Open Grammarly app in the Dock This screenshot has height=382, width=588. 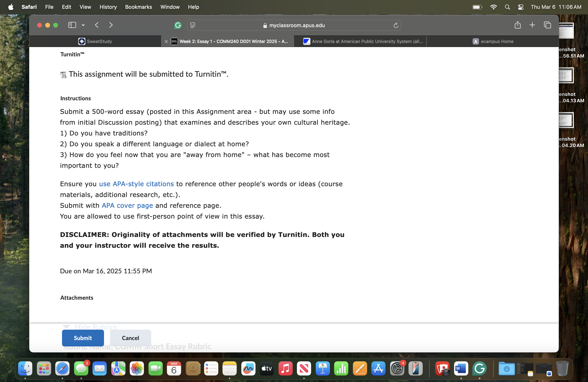[480, 369]
